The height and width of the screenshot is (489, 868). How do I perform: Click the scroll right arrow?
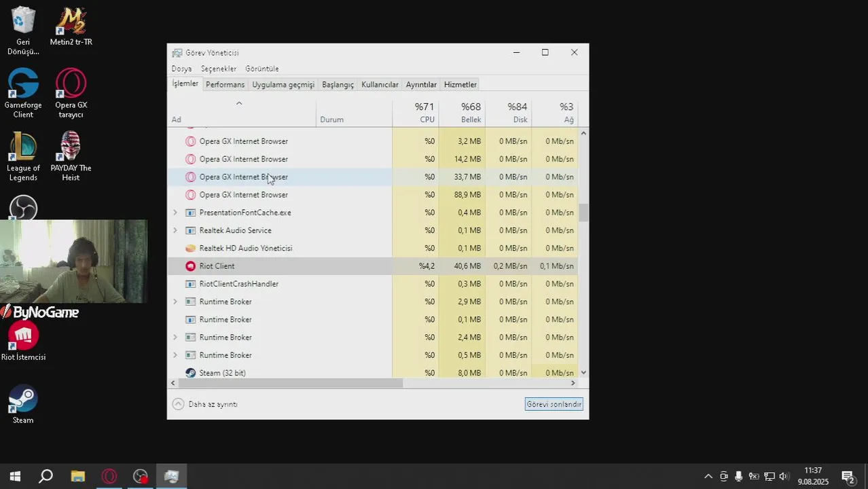[x=573, y=383]
